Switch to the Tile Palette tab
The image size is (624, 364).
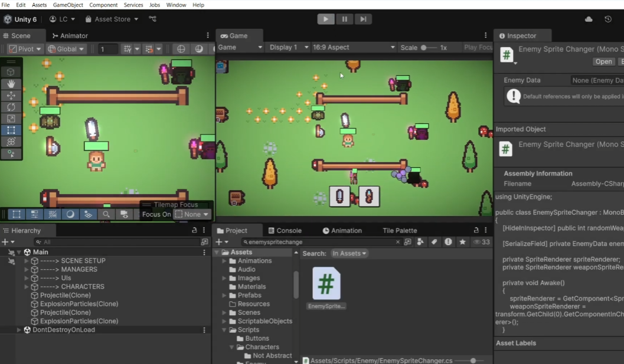click(400, 230)
